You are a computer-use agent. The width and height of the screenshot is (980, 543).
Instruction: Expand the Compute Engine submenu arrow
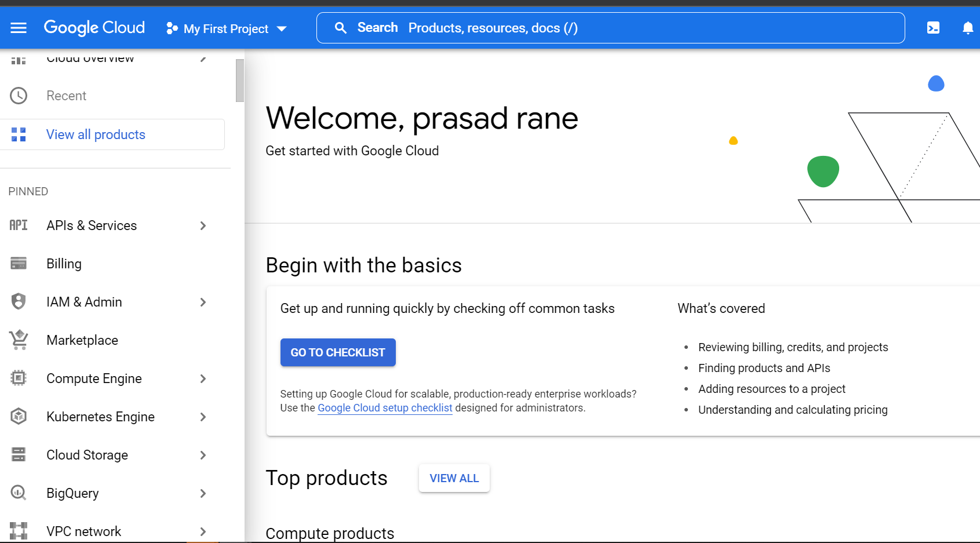pyautogui.click(x=203, y=378)
